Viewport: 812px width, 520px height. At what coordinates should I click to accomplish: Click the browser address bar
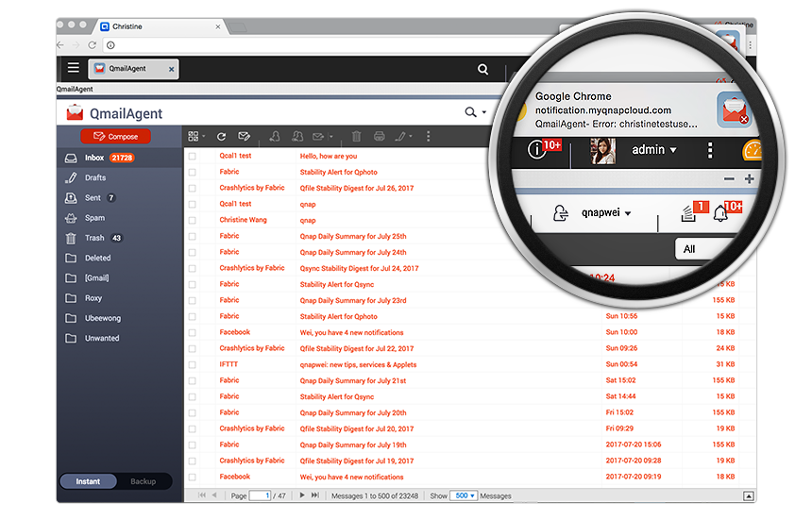click(x=331, y=45)
